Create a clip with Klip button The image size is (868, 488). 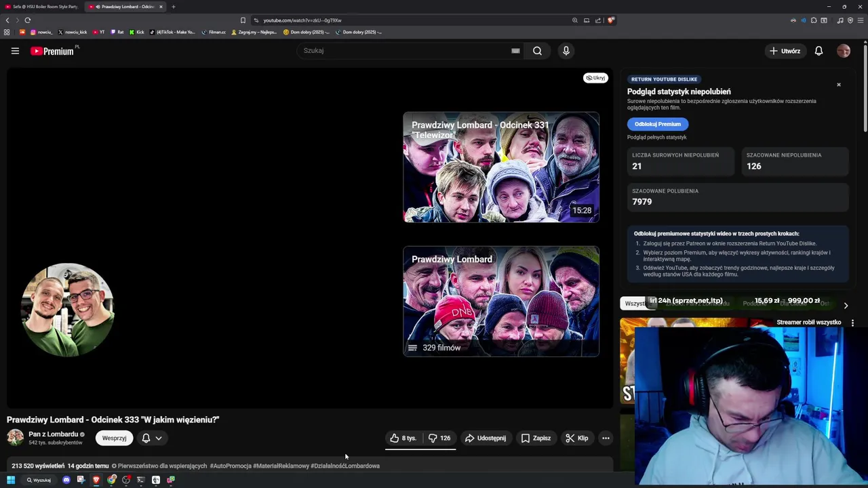(x=577, y=438)
